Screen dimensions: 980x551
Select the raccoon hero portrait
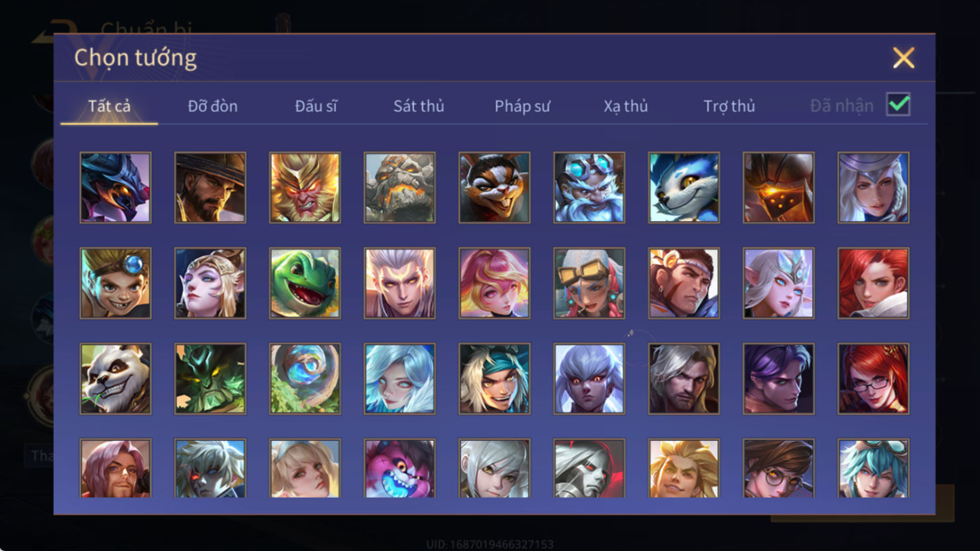tap(494, 187)
